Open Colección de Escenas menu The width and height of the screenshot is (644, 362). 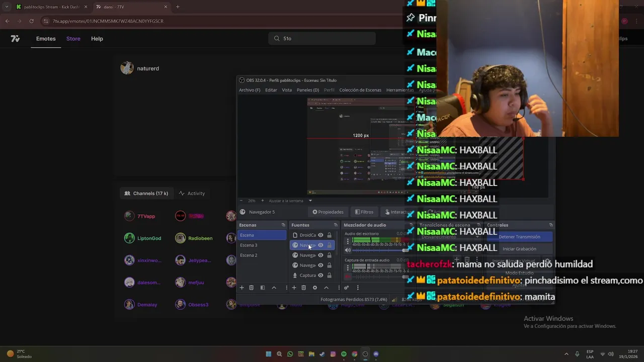(360, 90)
